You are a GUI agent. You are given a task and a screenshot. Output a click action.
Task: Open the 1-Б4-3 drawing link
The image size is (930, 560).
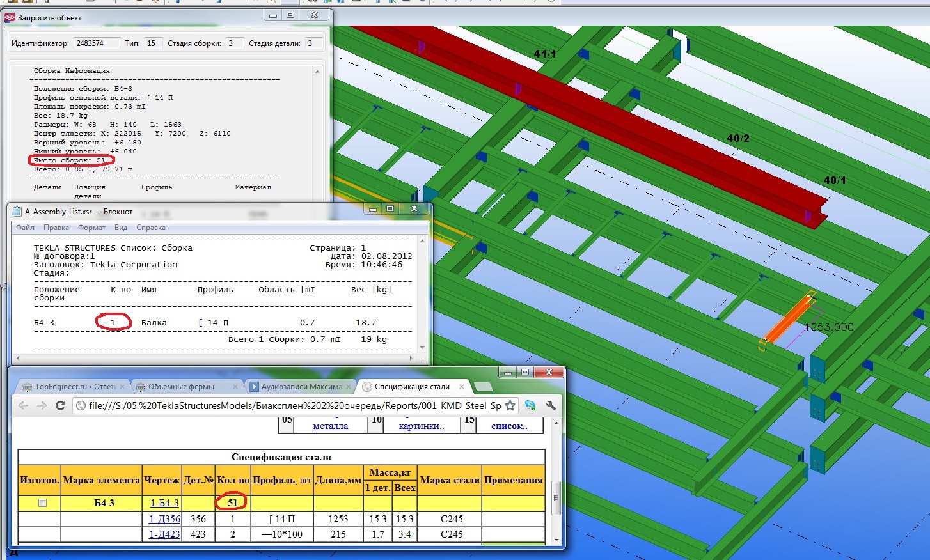[x=164, y=503]
